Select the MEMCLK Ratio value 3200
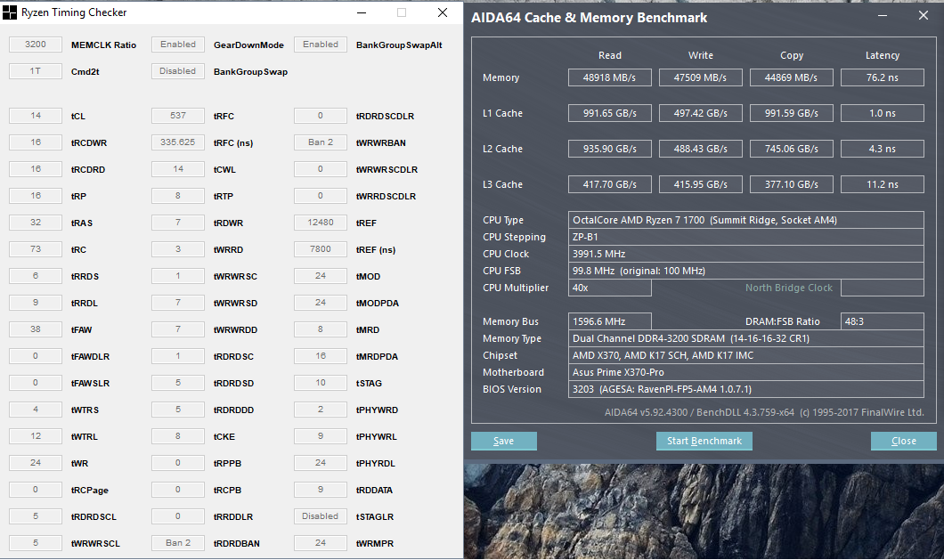This screenshot has width=944, height=560. [36, 45]
